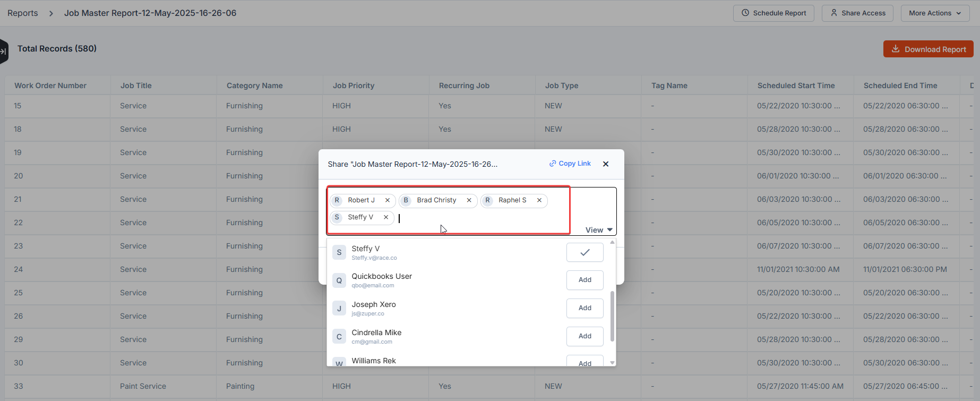
Task: Click Job Master Report breadcrumb title
Action: (x=150, y=13)
